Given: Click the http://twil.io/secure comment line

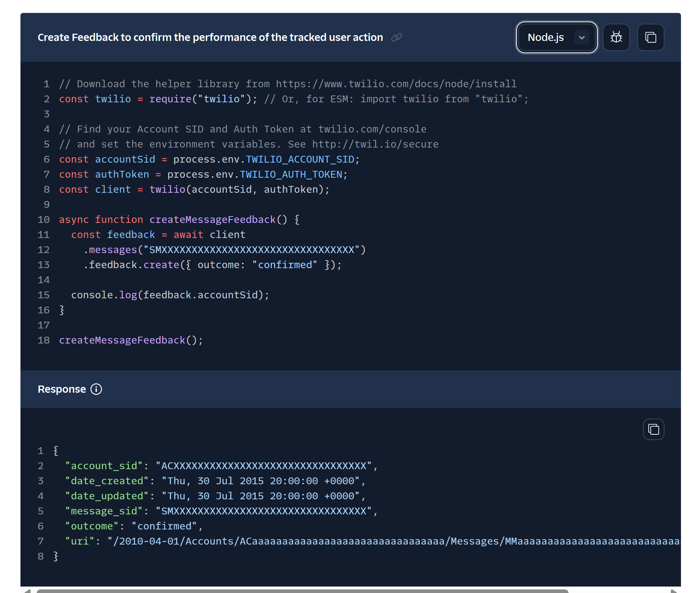Looking at the screenshot, I should click(249, 144).
